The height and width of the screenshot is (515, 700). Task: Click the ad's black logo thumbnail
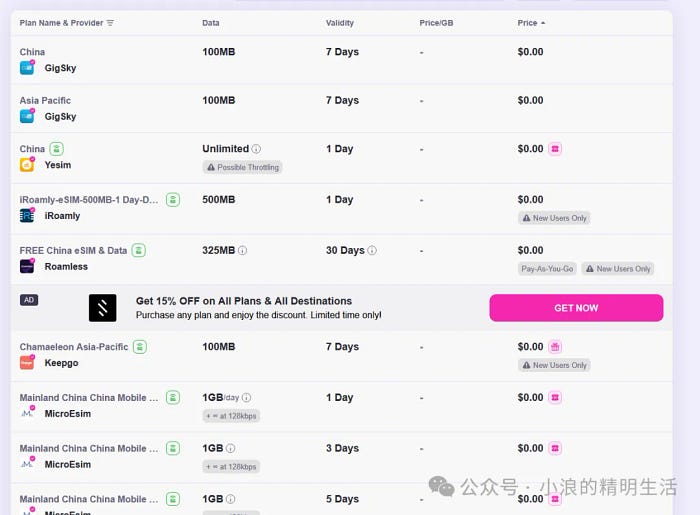pos(103,308)
